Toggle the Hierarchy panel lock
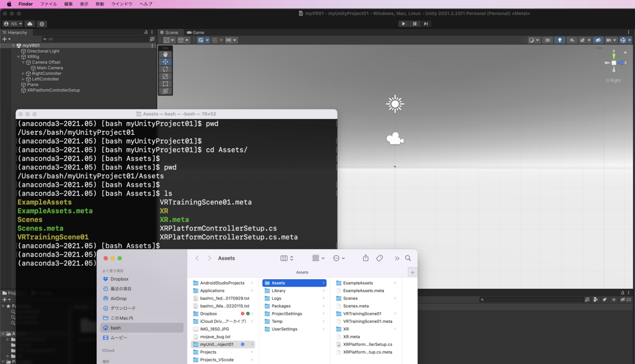 [x=146, y=32]
